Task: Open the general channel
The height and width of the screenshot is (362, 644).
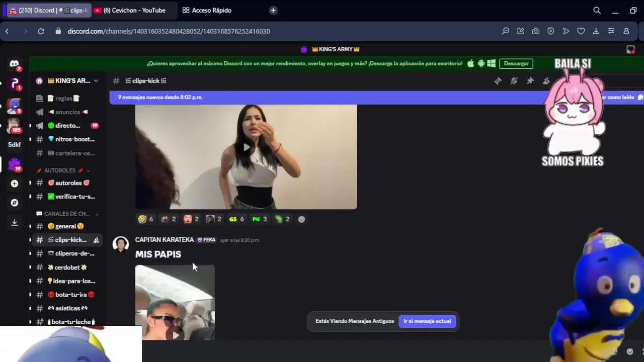Action: 67,226
